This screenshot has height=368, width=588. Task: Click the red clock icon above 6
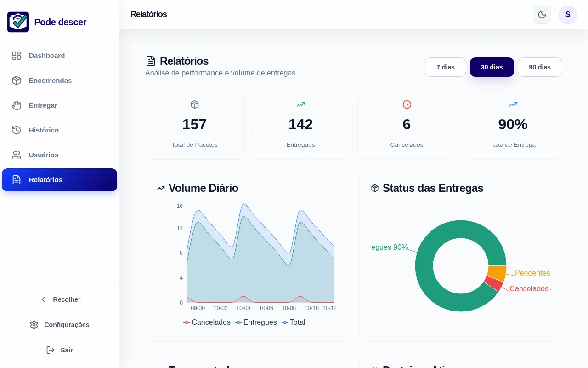pyautogui.click(x=407, y=104)
